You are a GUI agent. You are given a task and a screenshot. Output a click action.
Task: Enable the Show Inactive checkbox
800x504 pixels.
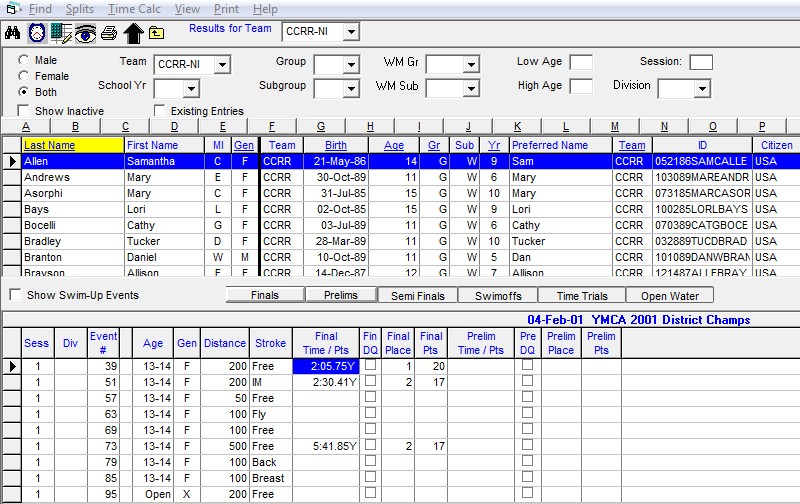pos(24,110)
